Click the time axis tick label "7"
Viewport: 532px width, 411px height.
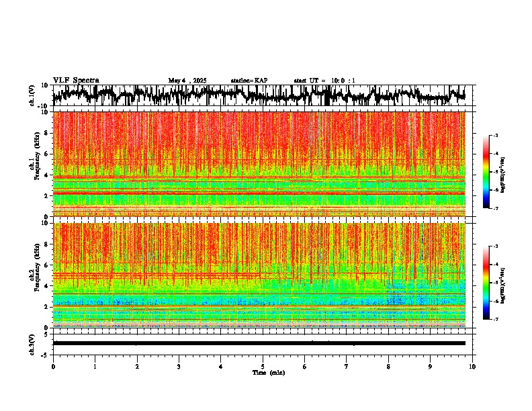pos(346,367)
